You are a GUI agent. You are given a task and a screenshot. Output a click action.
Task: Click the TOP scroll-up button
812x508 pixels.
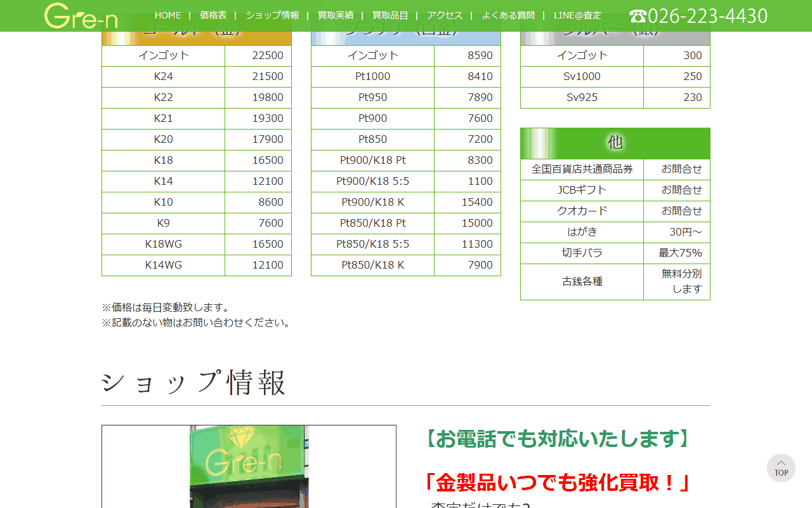[781, 468]
